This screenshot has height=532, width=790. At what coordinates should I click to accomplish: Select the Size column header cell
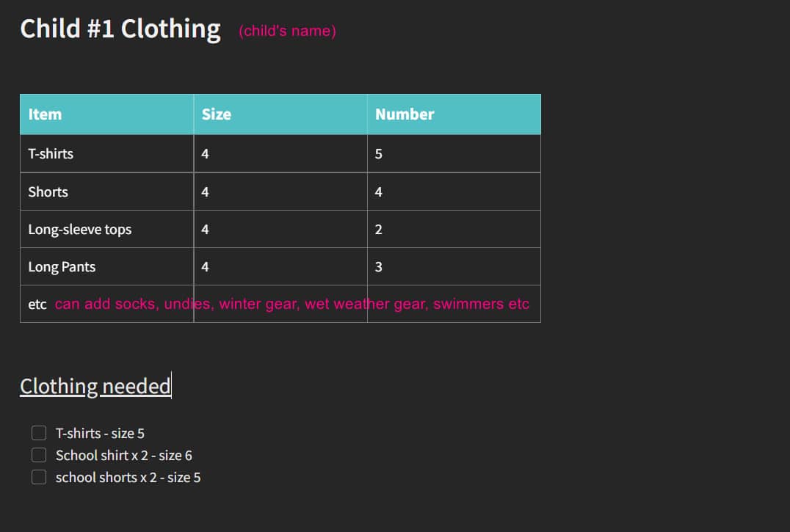[280, 114]
